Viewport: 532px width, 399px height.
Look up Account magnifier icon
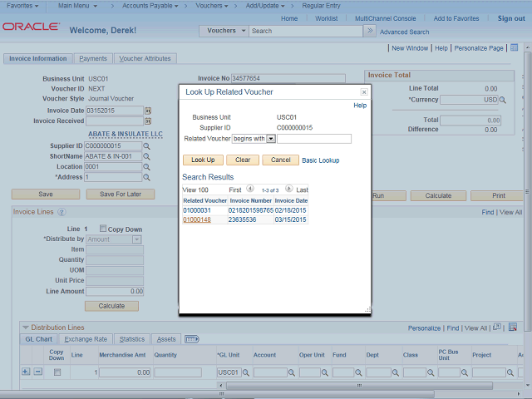292,372
